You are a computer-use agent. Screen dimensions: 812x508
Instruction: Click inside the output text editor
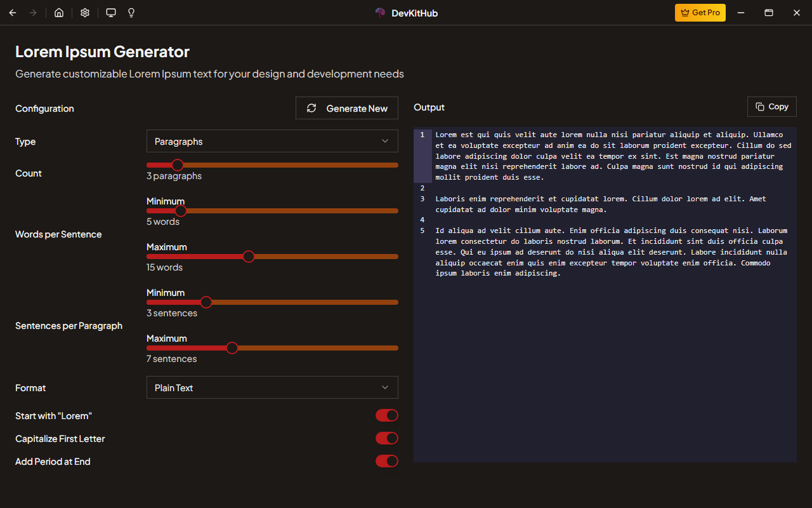[x=605, y=295]
